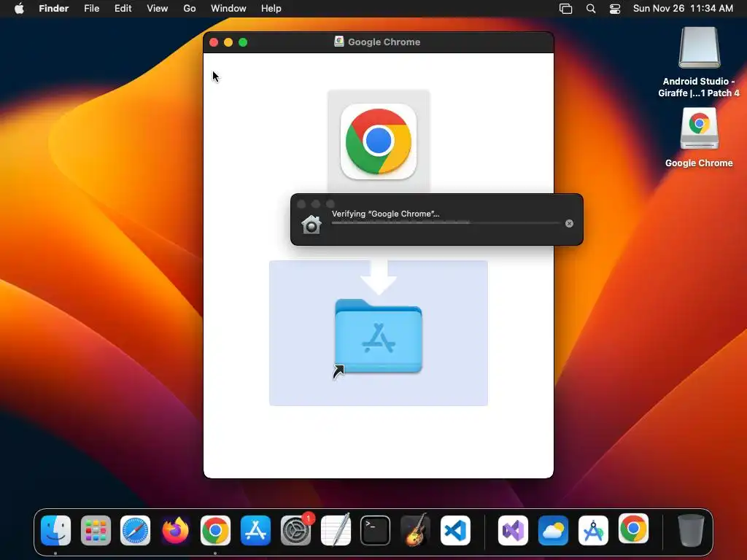Launch GarageBand from the Dock

[415, 530]
